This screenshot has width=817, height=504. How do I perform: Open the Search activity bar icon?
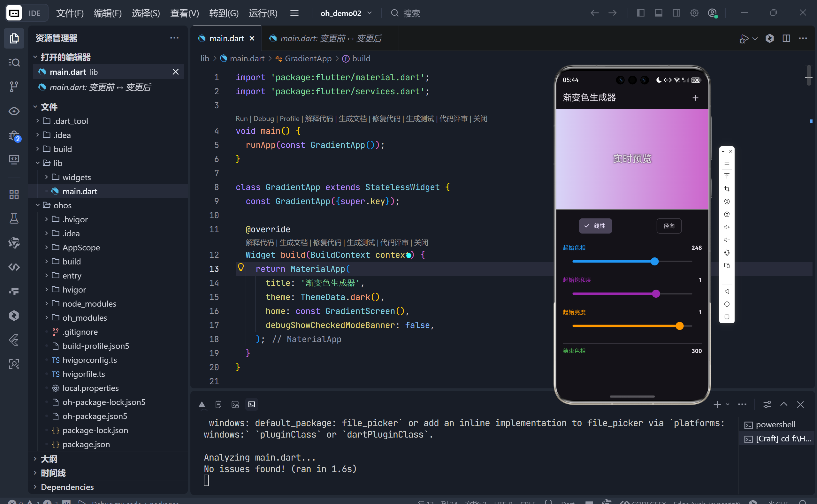point(14,62)
